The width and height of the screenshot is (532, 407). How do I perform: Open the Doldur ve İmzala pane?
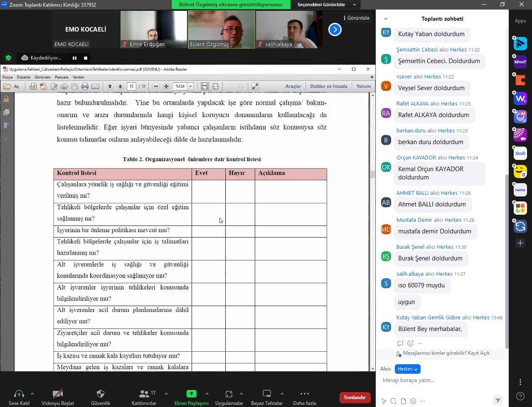point(329,86)
